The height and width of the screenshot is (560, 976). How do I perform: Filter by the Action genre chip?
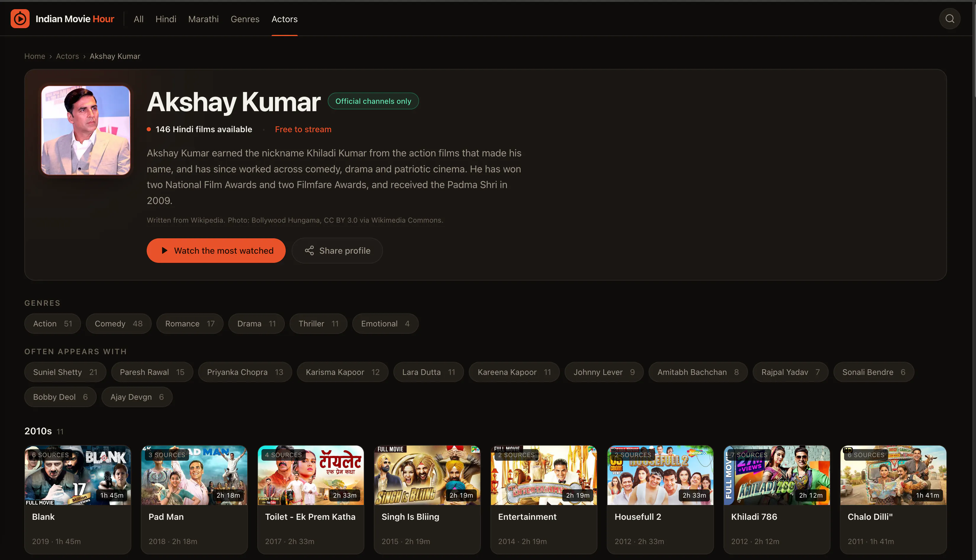click(53, 324)
